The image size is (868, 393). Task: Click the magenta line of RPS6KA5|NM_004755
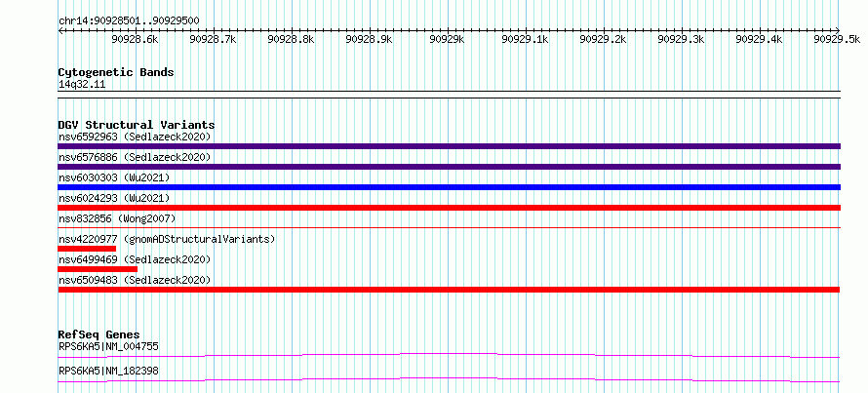(449, 355)
